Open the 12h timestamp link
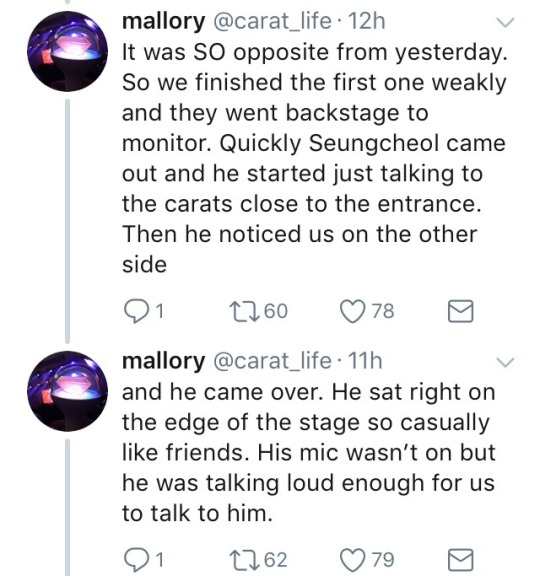This screenshot has width=540, height=576. tap(366, 21)
